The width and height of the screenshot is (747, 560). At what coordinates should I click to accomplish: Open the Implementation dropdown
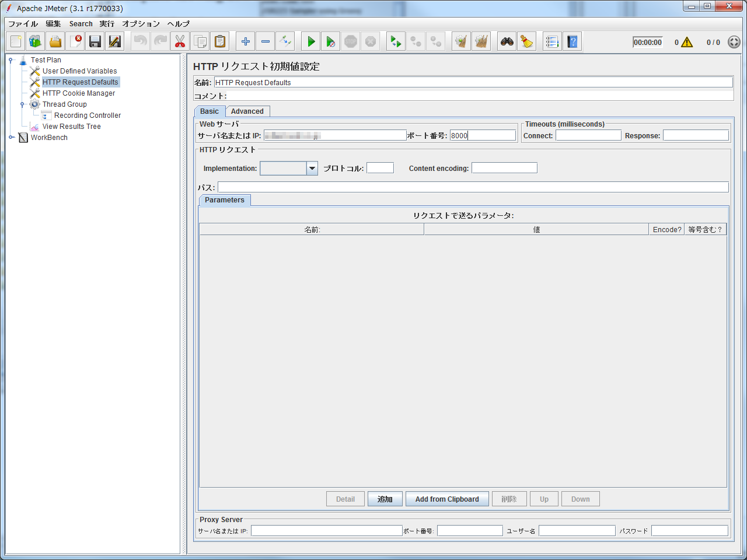click(x=312, y=169)
